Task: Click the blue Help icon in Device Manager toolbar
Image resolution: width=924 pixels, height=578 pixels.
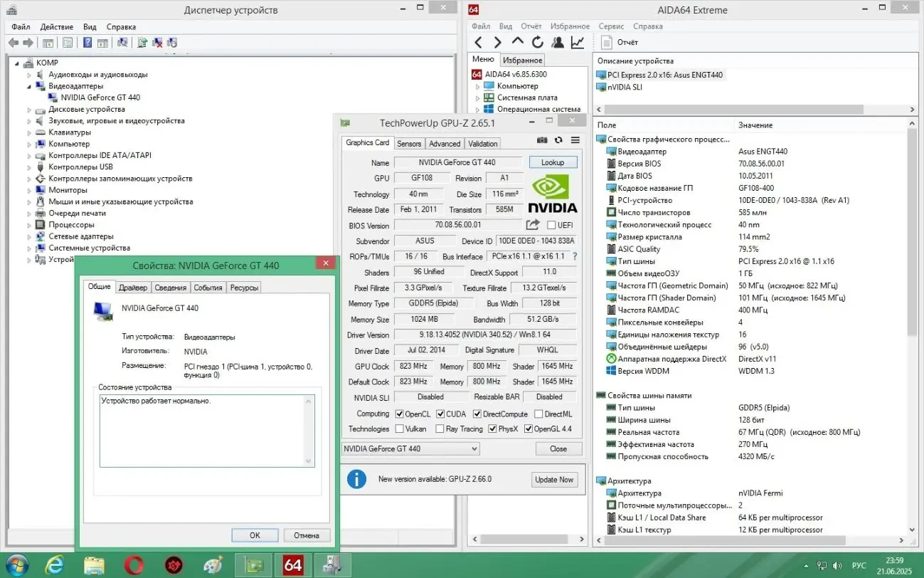Action: click(87, 43)
